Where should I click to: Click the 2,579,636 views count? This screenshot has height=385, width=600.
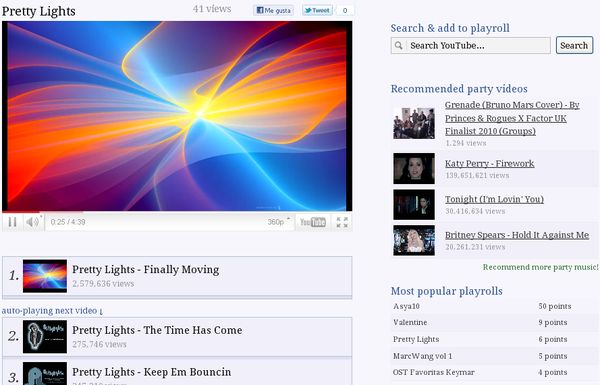[103, 284]
